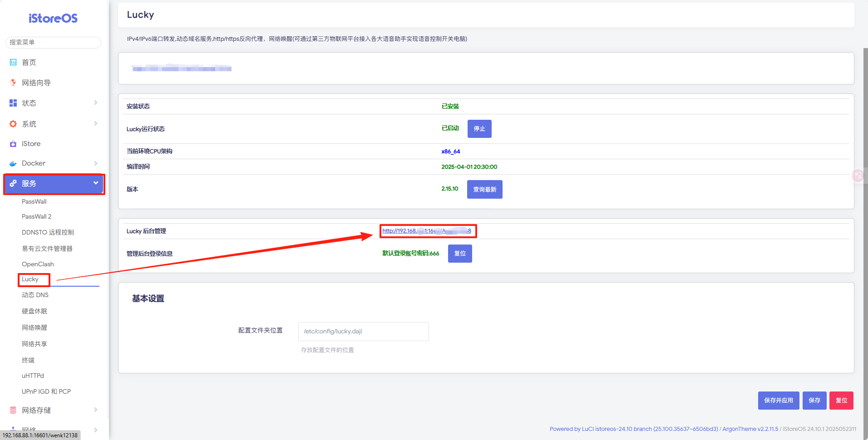Click the 首页 home icon in sidebar
Image resolution: width=868 pixels, height=440 pixels.
tap(13, 62)
